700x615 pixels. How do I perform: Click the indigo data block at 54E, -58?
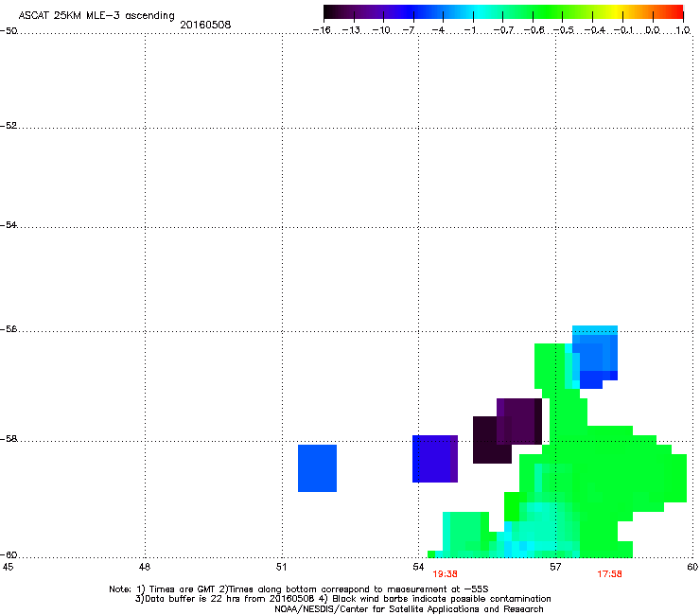(435, 459)
